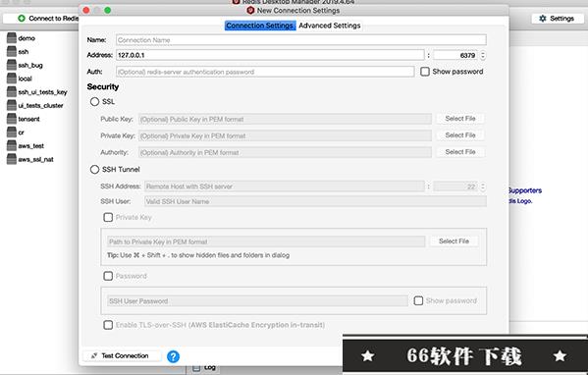Click the SSH User Password field
The height and width of the screenshot is (375, 588).
[x=257, y=301]
